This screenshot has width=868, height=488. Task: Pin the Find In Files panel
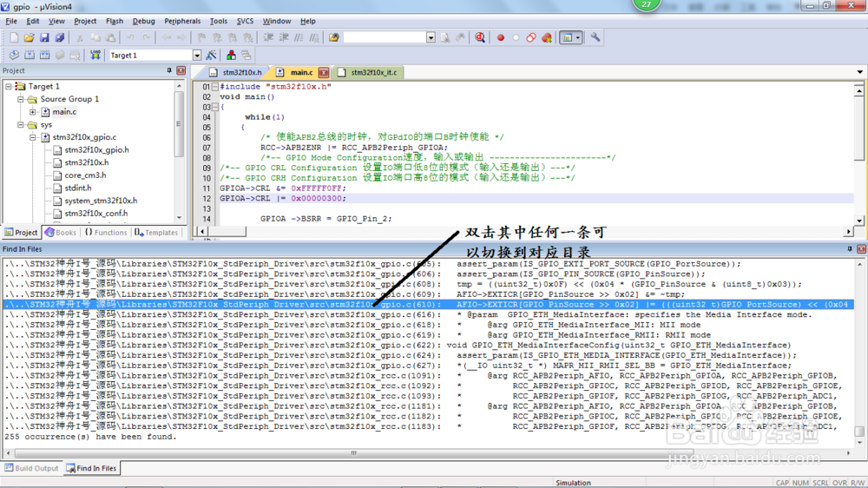pyautogui.click(x=850, y=249)
